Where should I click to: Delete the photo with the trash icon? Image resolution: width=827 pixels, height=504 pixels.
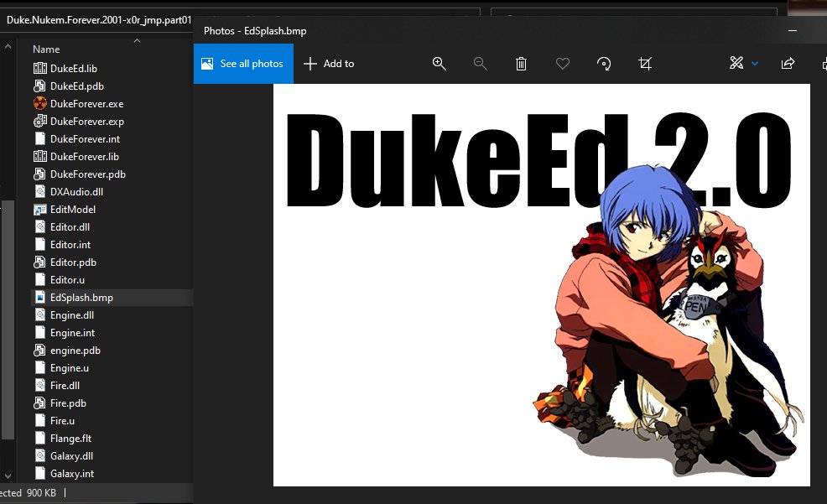(521, 64)
